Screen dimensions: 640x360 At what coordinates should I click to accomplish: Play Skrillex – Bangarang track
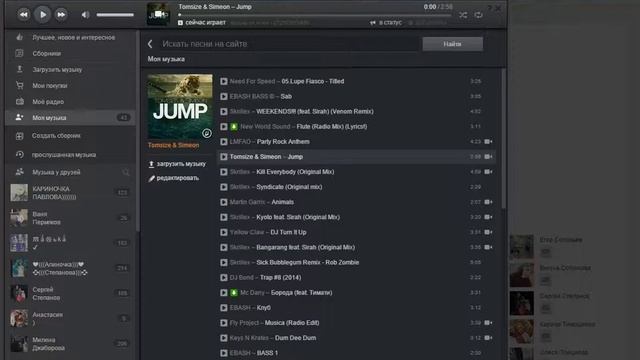pyautogui.click(x=224, y=247)
